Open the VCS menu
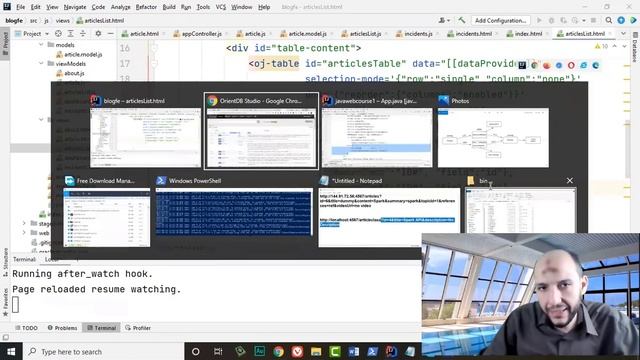This screenshot has height=360, width=640. pyautogui.click(x=220, y=7)
